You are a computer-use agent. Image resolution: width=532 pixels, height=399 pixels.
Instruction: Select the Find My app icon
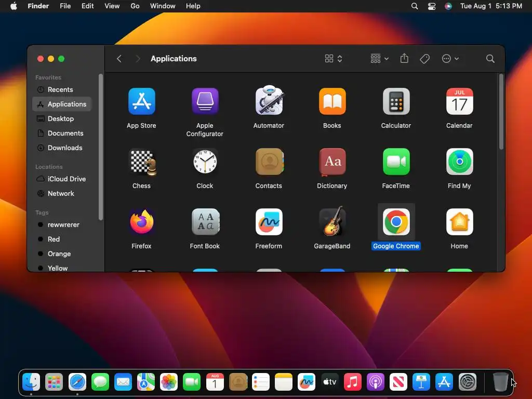[x=459, y=162]
